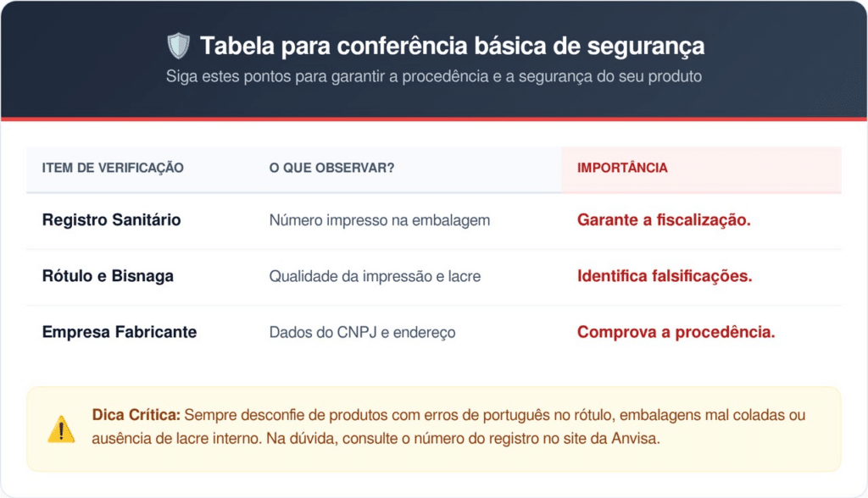The height and width of the screenshot is (498, 868).
Task: Click the subtitle beginning 'Siga estes pontos'
Action: tap(434, 75)
